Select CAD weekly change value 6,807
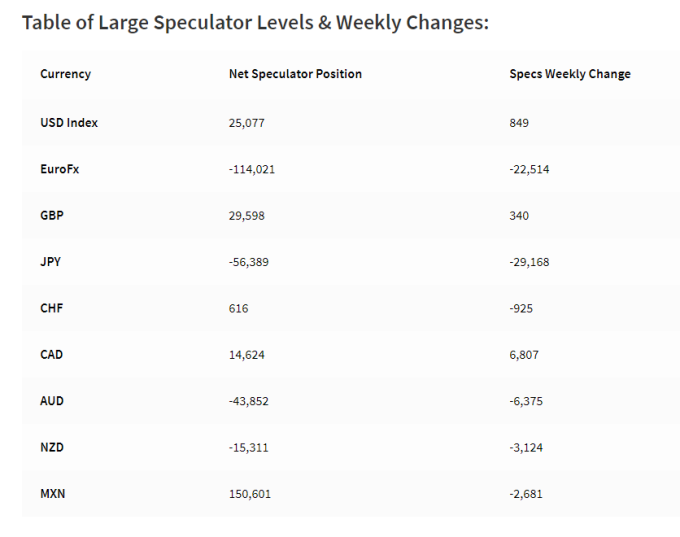Screen dimensions: 680x537 [524, 355]
